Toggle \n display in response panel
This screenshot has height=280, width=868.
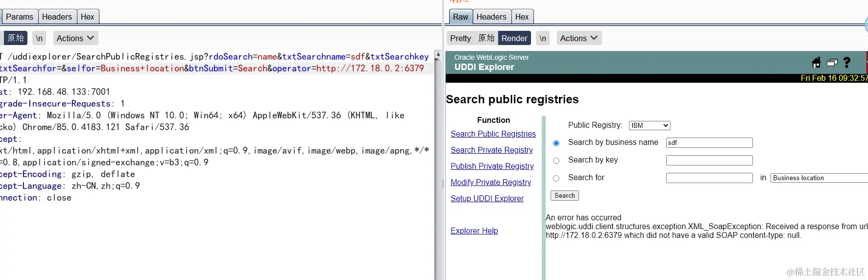tap(543, 38)
